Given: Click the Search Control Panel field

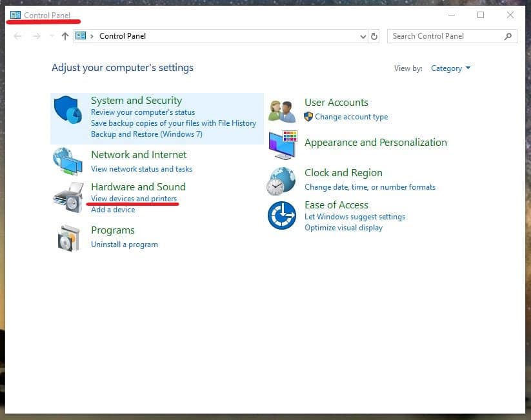Looking at the screenshot, I should (x=445, y=36).
